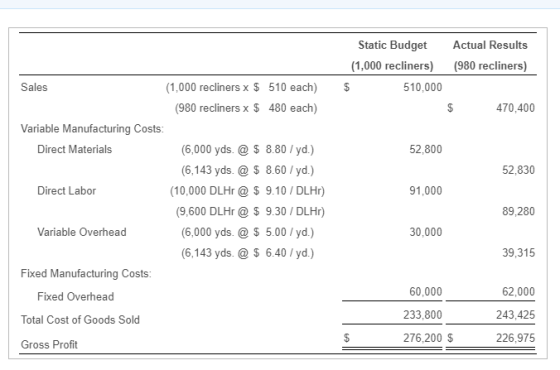Image resolution: width=560 pixels, height=370 pixels.
Task: Click the 'Gross Profit' row label
Action: click(49, 345)
